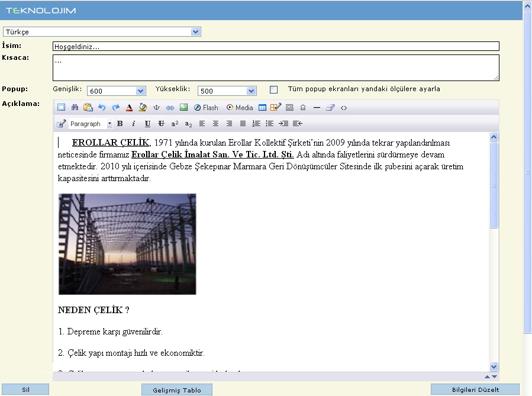Insert an anchor

(156, 108)
